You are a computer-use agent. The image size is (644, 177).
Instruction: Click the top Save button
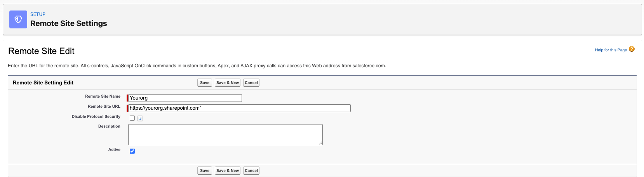[205, 83]
